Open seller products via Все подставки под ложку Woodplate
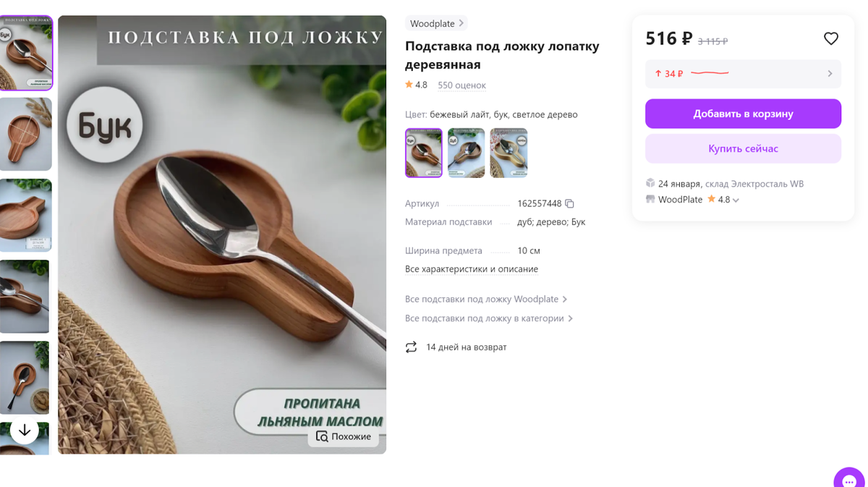868x487 pixels. [481, 298]
